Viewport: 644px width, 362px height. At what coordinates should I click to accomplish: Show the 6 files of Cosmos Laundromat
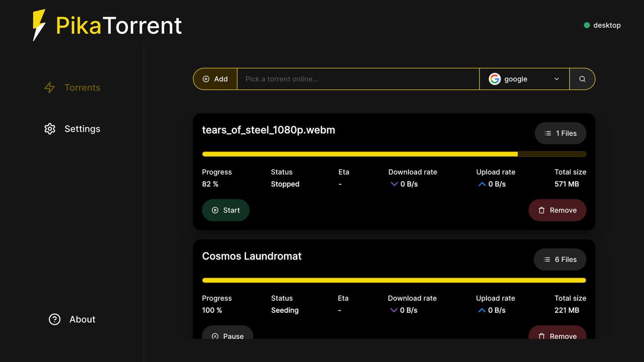click(x=560, y=259)
